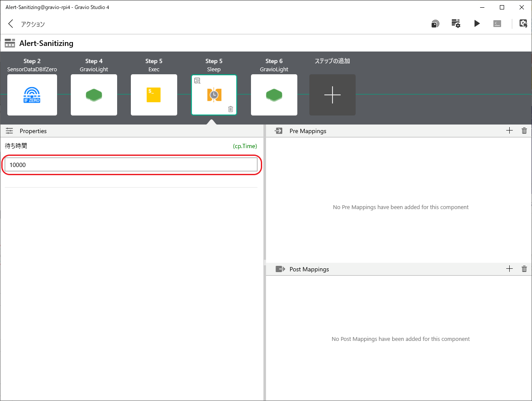This screenshot has width=532, height=401.
Task: Add a Post Mapping with plus
Action: point(509,269)
